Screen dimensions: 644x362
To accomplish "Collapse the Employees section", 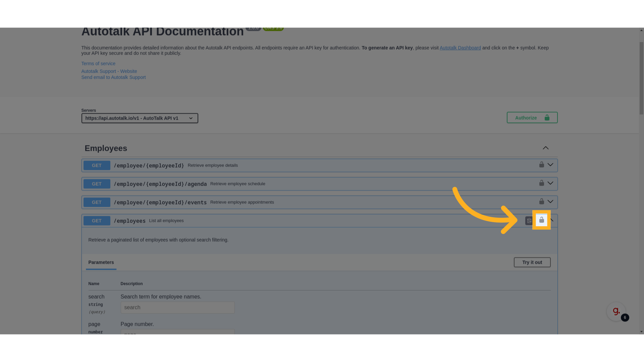I will pyautogui.click(x=546, y=148).
